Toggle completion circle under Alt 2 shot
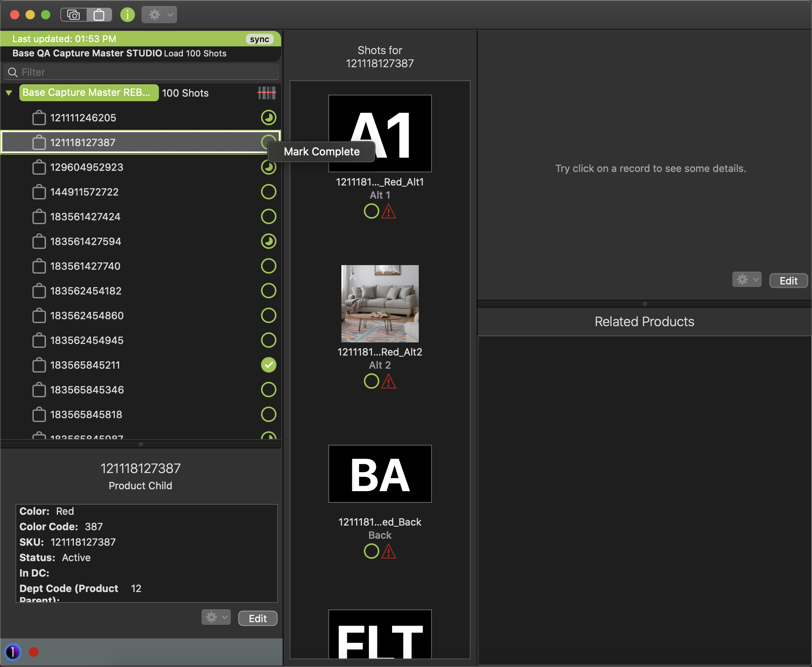This screenshot has width=812, height=667. click(x=371, y=381)
